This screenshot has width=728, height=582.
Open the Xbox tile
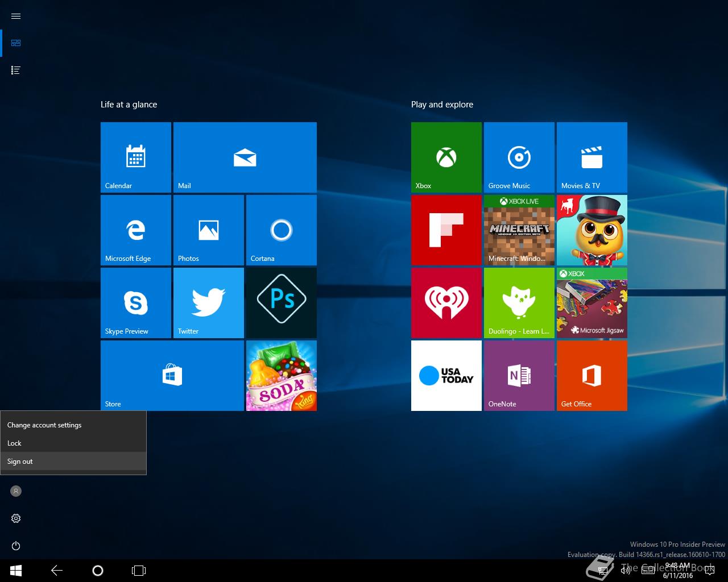tap(446, 157)
